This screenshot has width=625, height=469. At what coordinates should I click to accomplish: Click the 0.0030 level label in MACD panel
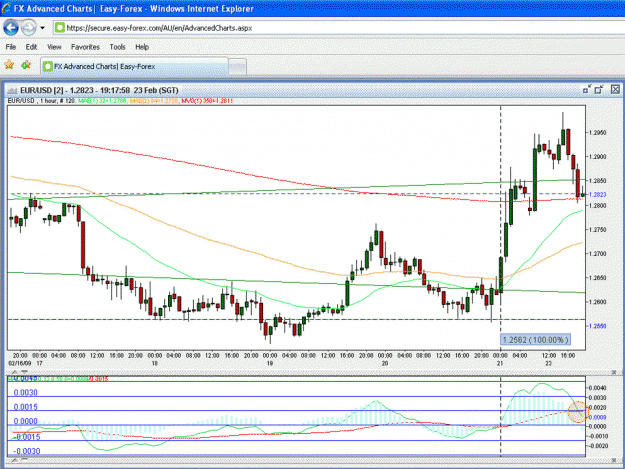(26, 392)
